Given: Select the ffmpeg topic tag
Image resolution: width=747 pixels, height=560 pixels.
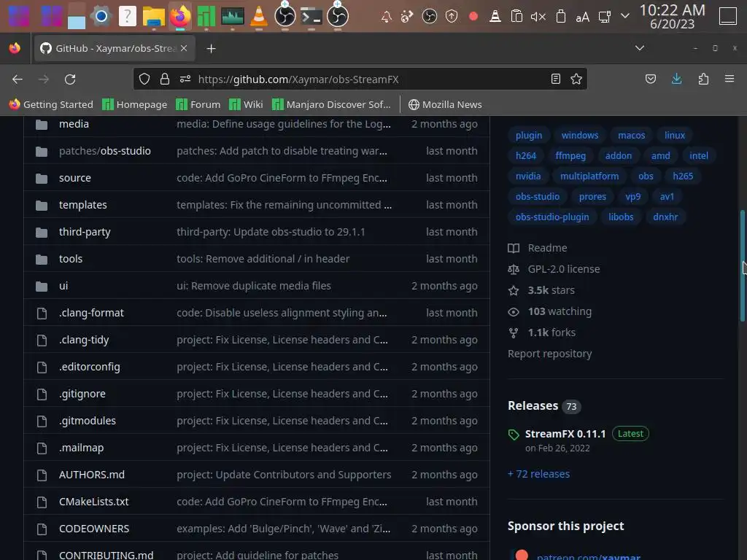Looking at the screenshot, I should (570, 156).
